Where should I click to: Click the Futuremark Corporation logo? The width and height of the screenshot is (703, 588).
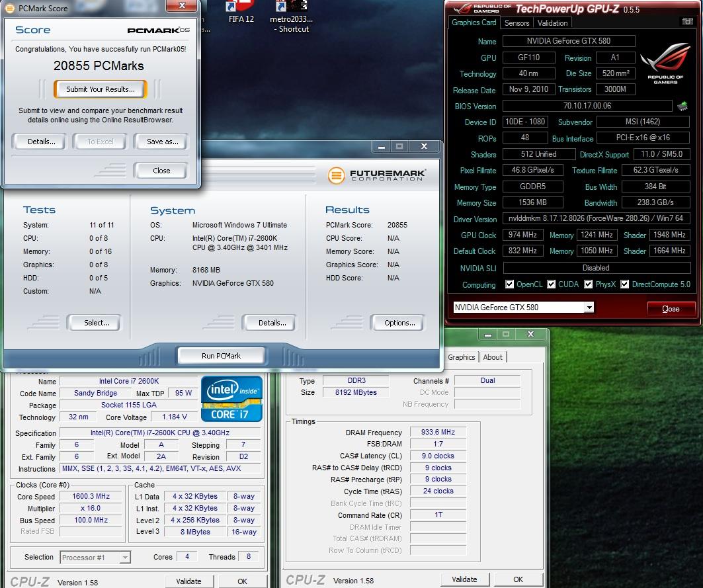tap(376, 175)
